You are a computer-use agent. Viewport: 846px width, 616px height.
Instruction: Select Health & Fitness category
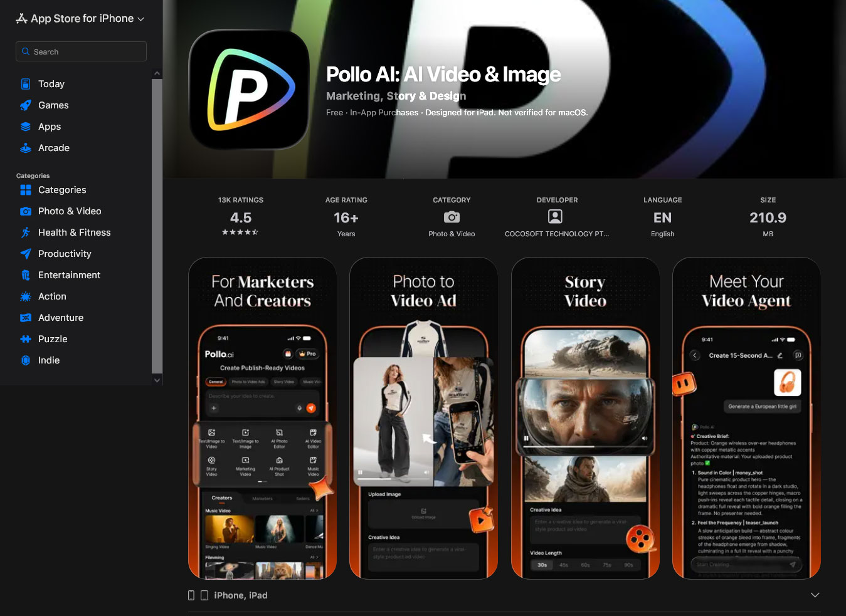pyautogui.click(x=75, y=232)
